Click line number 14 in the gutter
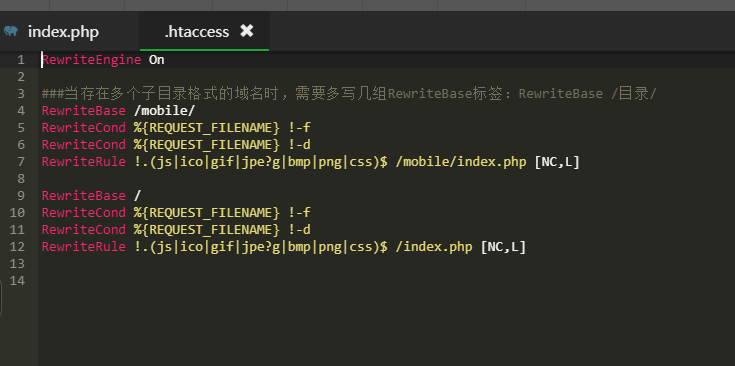The height and width of the screenshot is (366, 735). [x=17, y=281]
